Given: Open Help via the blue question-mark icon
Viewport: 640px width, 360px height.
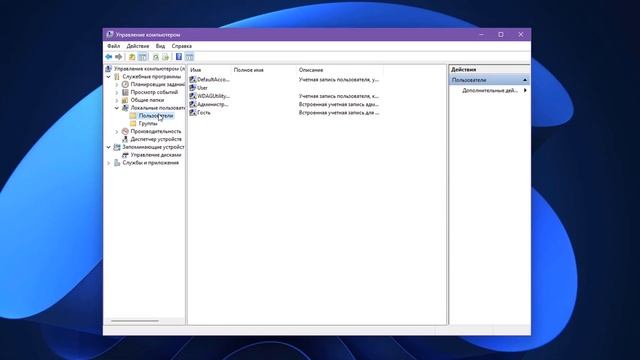Looking at the screenshot, I should [179, 57].
